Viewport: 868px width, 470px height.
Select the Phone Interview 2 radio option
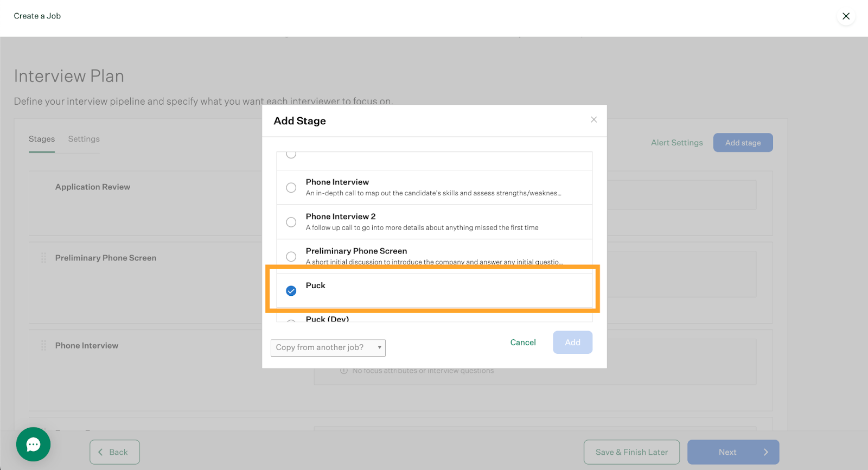coord(291,222)
